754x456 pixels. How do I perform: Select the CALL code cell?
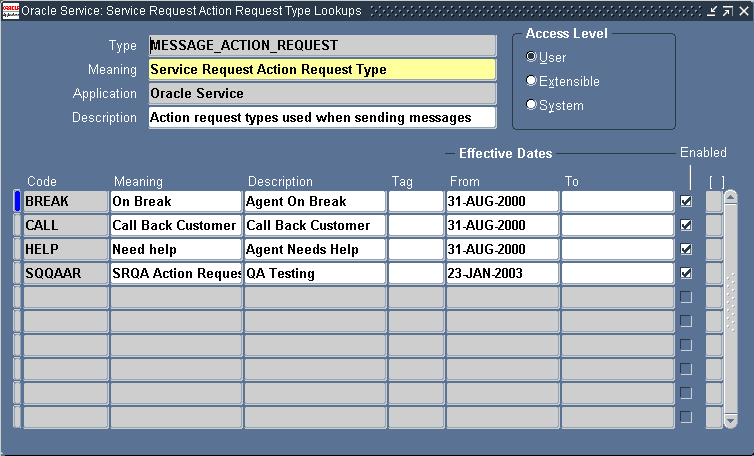tap(66, 225)
